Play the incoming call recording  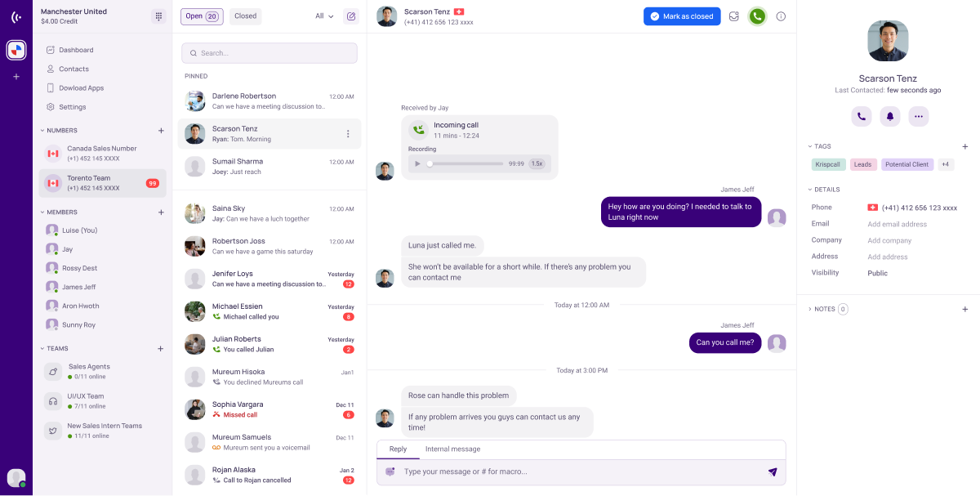click(x=417, y=163)
